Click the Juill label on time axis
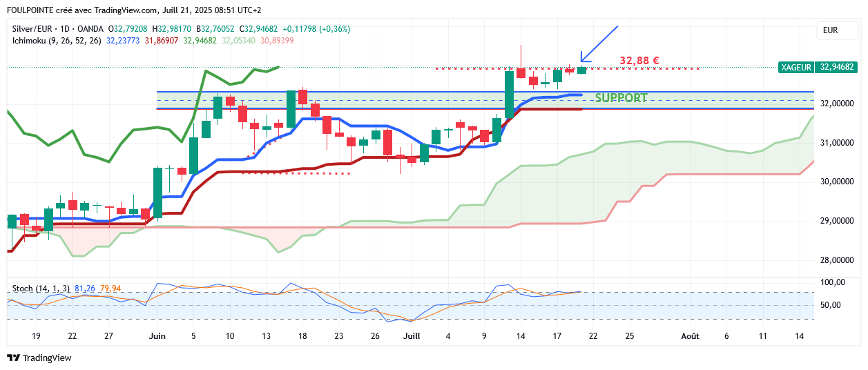868x370 pixels. tap(412, 336)
